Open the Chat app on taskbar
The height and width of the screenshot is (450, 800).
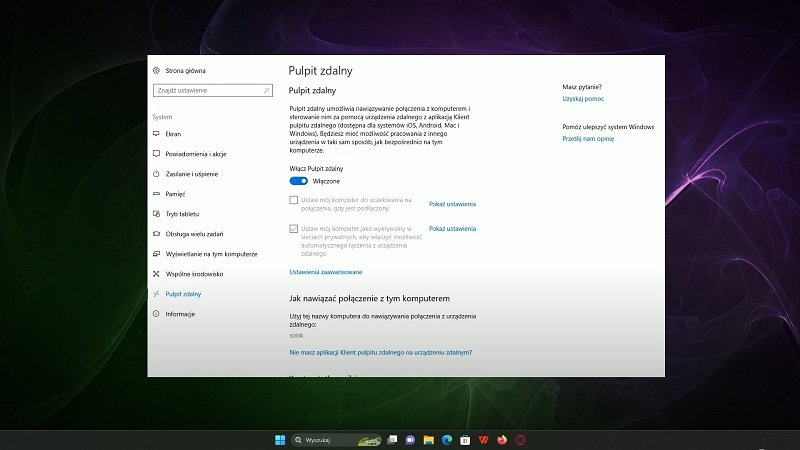point(410,440)
